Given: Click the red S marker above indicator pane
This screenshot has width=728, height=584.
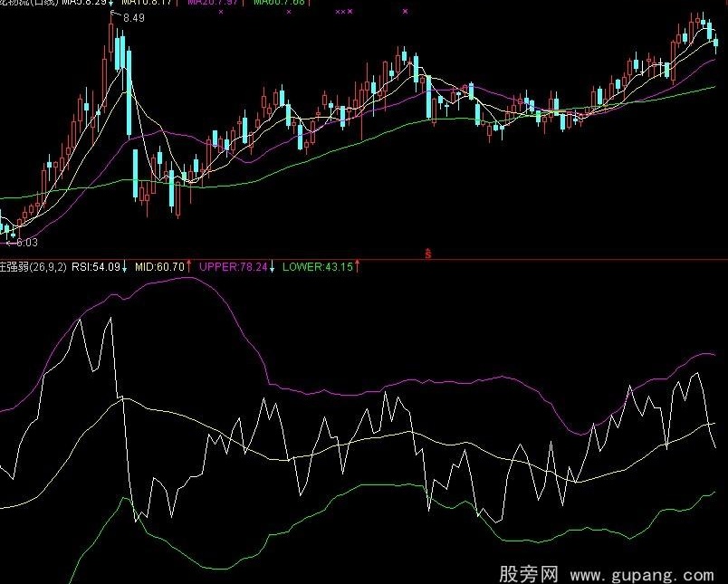Looking at the screenshot, I should click(428, 254).
